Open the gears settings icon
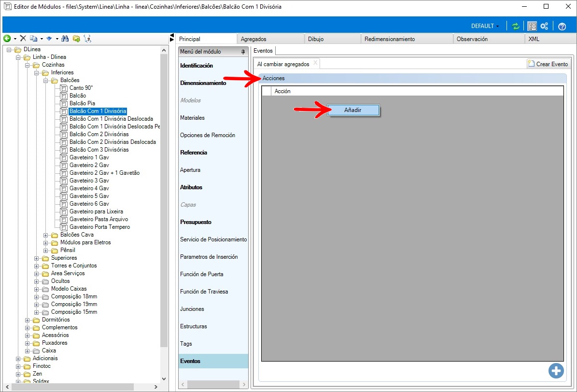577x392 pixels. click(544, 26)
